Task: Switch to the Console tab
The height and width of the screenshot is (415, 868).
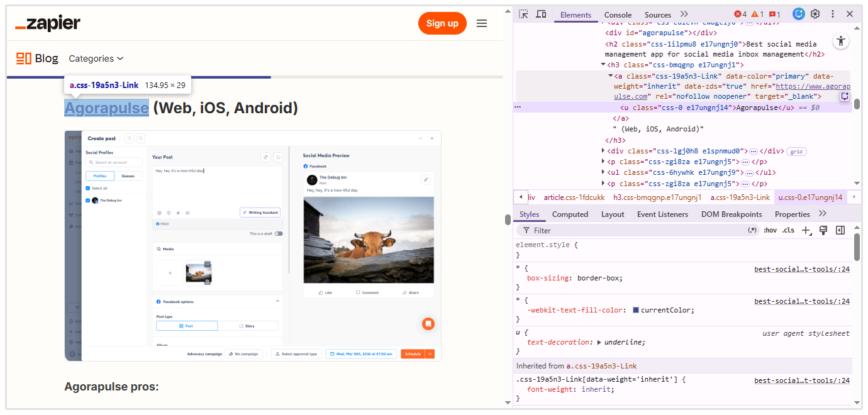Action: click(618, 15)
